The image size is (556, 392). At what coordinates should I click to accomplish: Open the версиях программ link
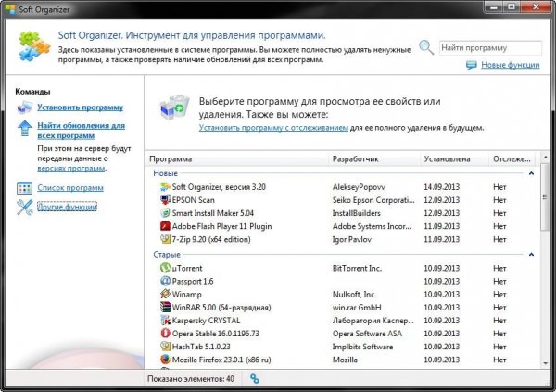[x=71, y=168]
